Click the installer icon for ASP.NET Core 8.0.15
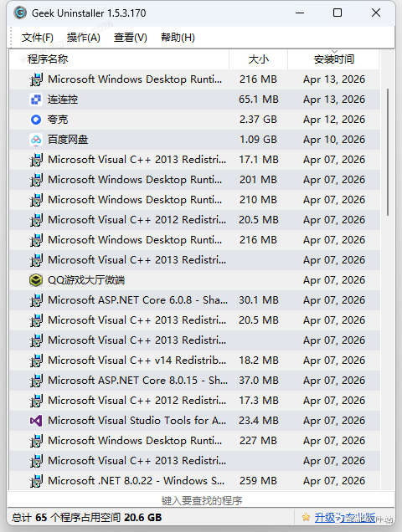The image size is (402, 532). pyautogui.click(x=36, y=381)
